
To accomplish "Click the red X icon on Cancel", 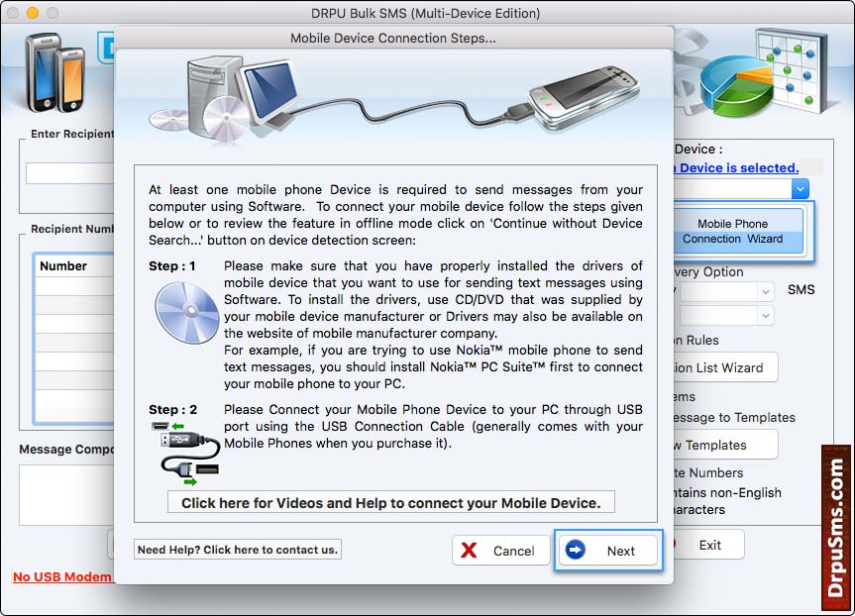I will pos(469,550).
